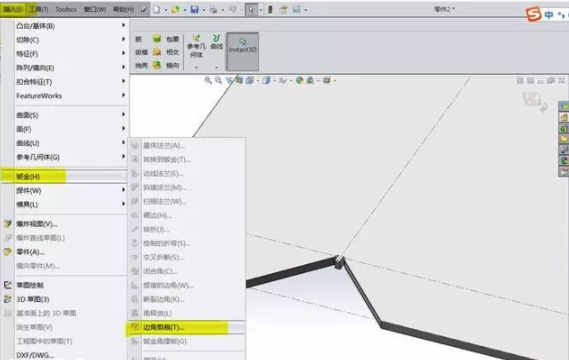Click the Open file folder icon
This screenshot has width=569, height=360.
point(176,9)
